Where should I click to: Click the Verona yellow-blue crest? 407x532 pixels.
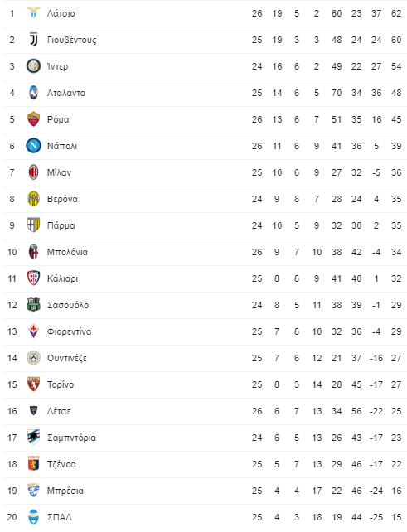click(x=33, y=199)
